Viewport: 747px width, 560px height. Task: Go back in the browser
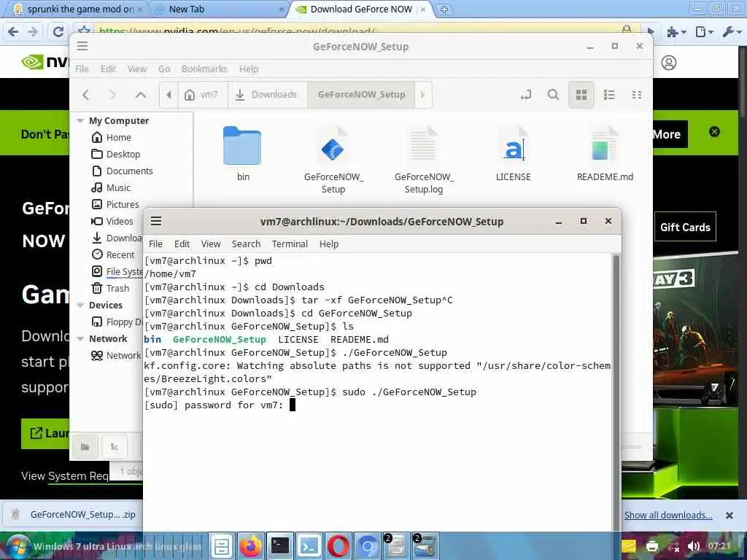click(13, 31)
